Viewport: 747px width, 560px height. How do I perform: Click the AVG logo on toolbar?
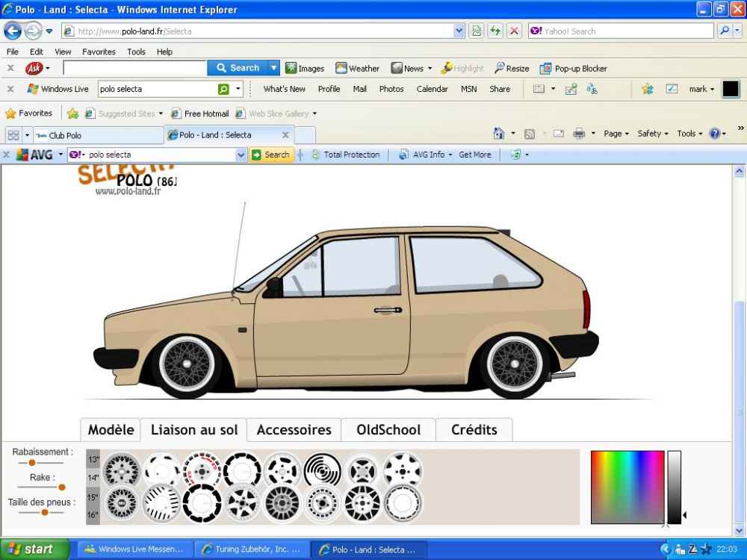pyautogui.click(x=35, y=155)
